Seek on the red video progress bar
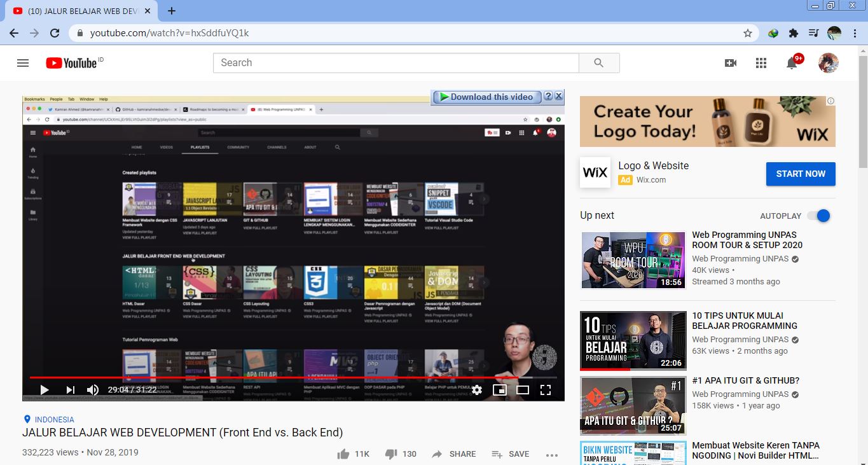Viewport: 868px width, 465px height. pyautogui.click(x=293, y=377)
